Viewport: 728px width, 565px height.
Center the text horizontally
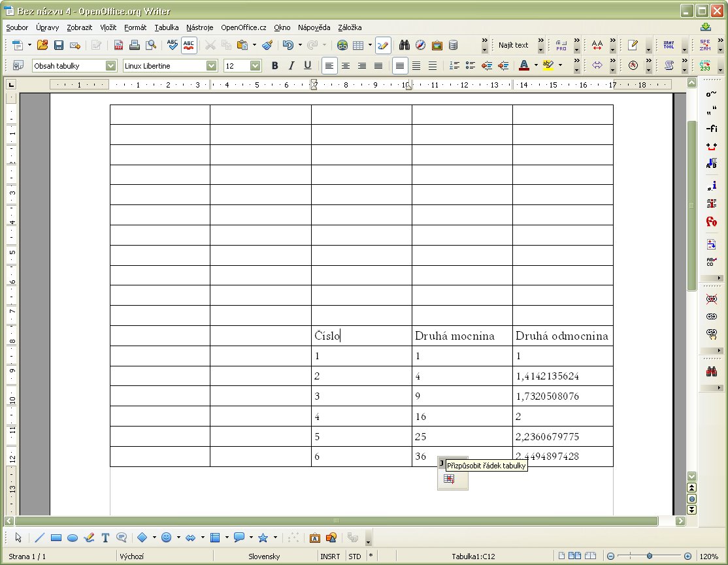click(346, 65)
